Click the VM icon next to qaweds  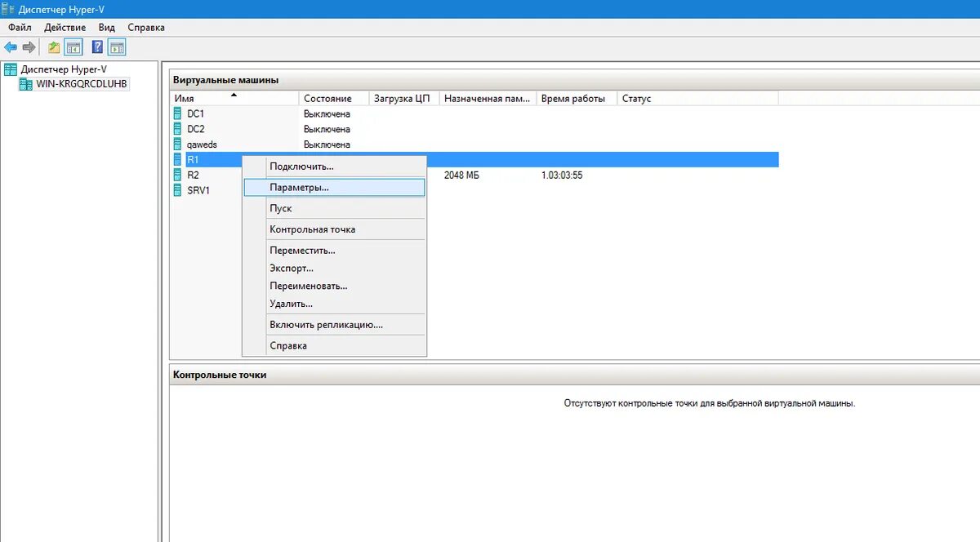pyautogui.click(x=178, y=144)
